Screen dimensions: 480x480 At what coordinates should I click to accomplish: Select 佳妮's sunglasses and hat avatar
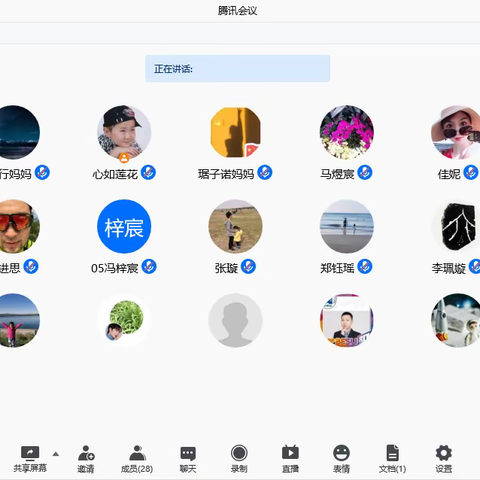[x=457, y=132]
